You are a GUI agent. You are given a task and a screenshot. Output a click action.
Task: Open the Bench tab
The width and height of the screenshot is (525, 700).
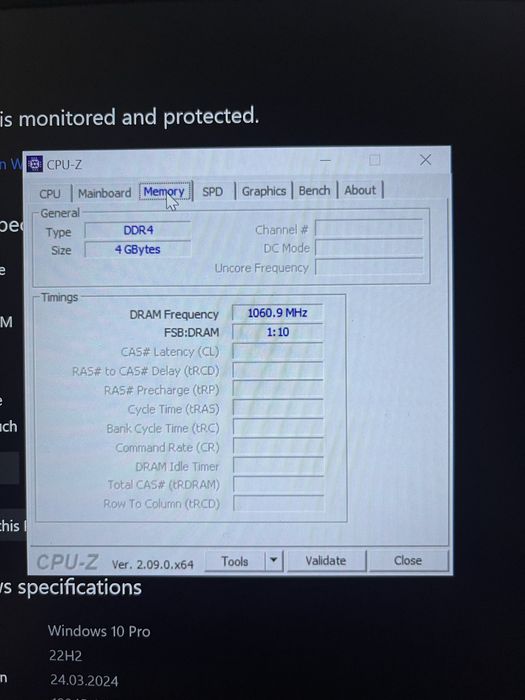click(x=314, y=191)
